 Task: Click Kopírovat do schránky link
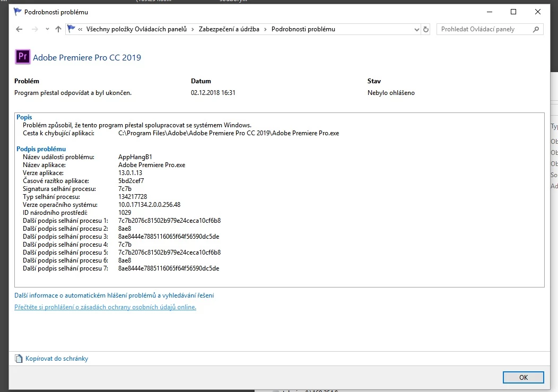pos(57,359)
